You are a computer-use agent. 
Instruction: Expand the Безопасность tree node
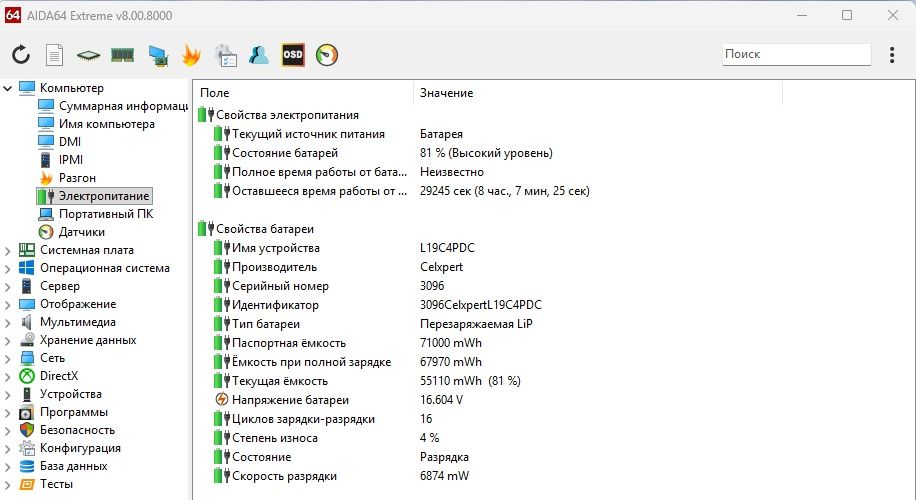8,430
